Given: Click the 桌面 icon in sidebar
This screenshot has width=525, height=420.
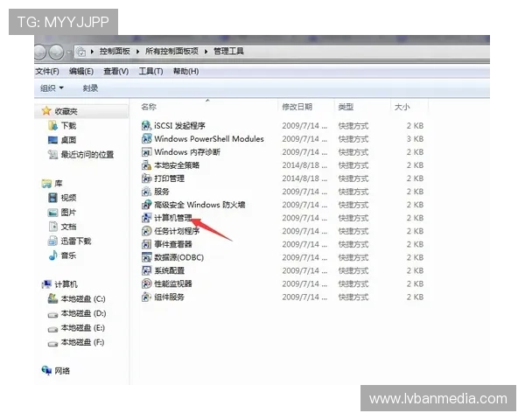Looking at the screenshot, I should (x=52, y=140).
